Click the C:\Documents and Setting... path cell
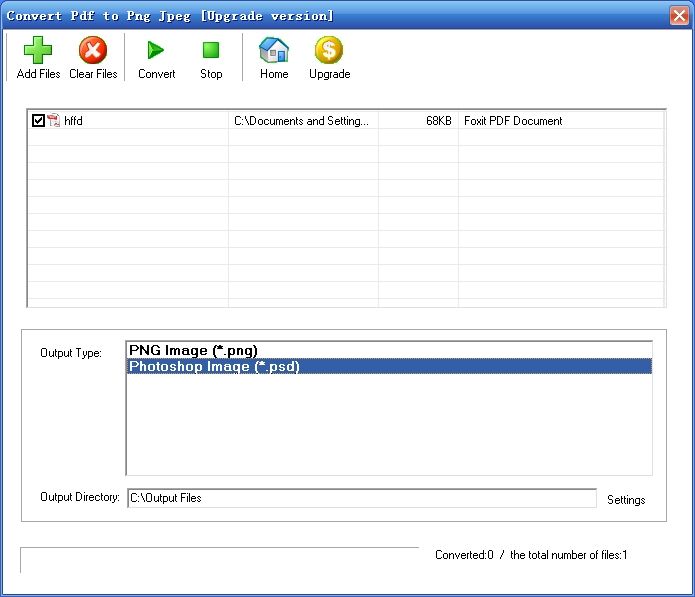Viewport: 695px width, 597px height. pos(301,121)
